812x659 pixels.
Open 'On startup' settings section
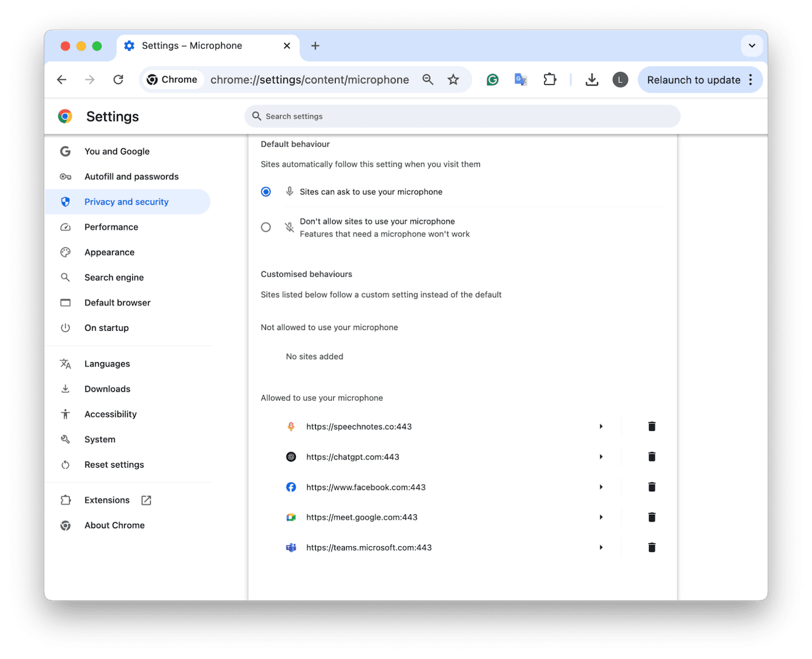point(107,328)
